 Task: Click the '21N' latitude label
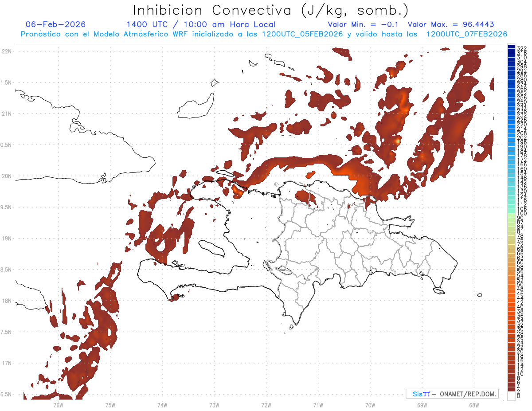pos(7,114)
